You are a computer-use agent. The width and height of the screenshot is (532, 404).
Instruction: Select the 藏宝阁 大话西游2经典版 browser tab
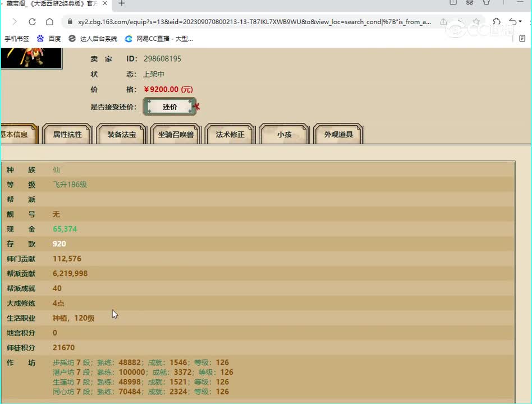point(52,3)
